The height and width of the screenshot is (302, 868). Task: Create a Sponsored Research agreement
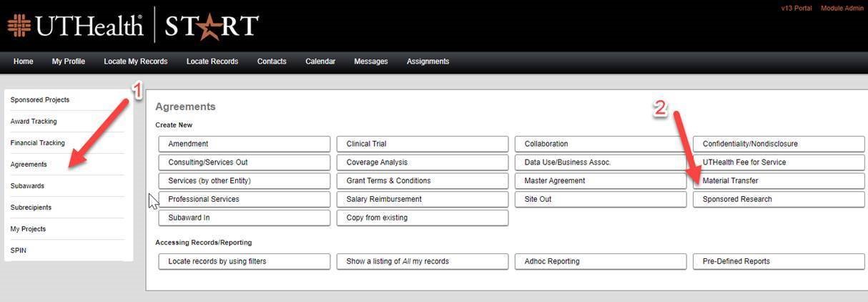pos(778,200)
